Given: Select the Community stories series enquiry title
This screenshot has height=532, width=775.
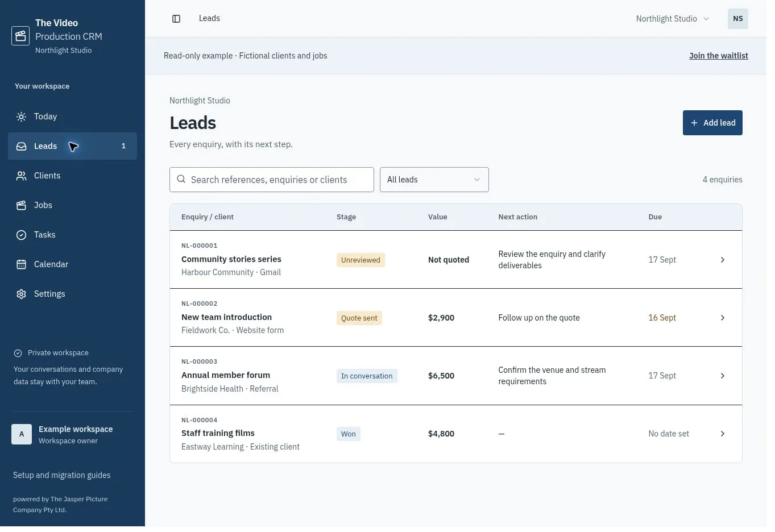Looking at the screenshot, I should pos(231,259).
